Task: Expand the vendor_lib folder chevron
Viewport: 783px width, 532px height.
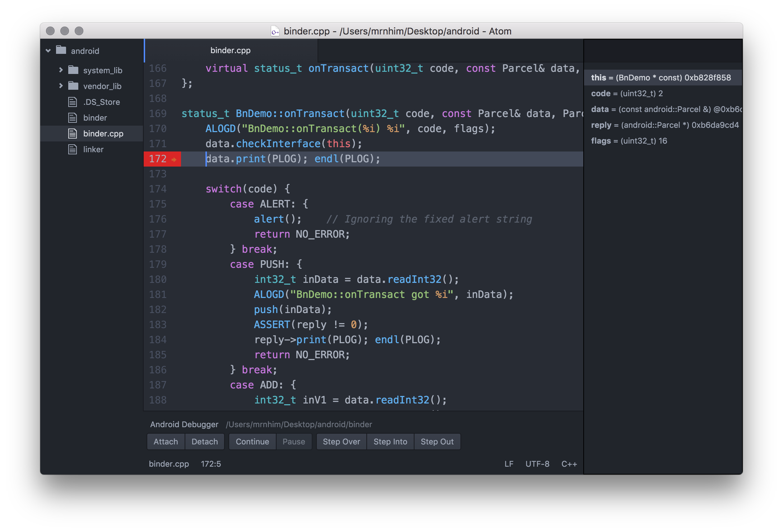Action: point(61,86)
